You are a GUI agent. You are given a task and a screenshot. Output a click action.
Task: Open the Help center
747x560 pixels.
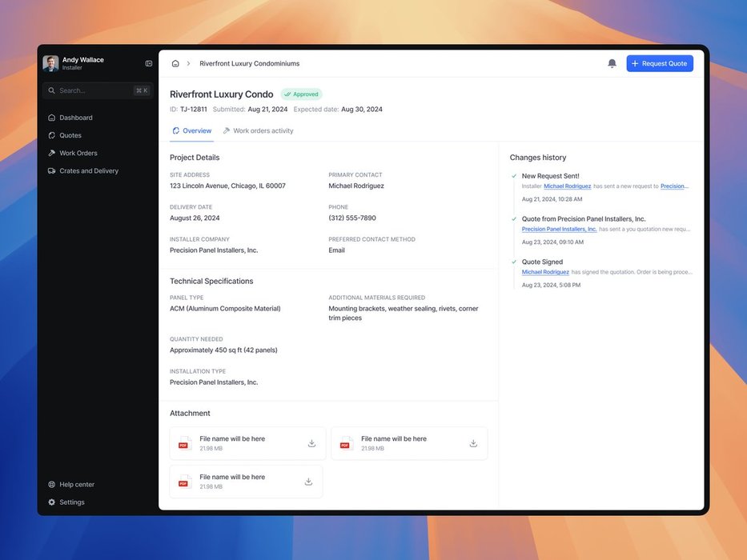tap(76, 485)
